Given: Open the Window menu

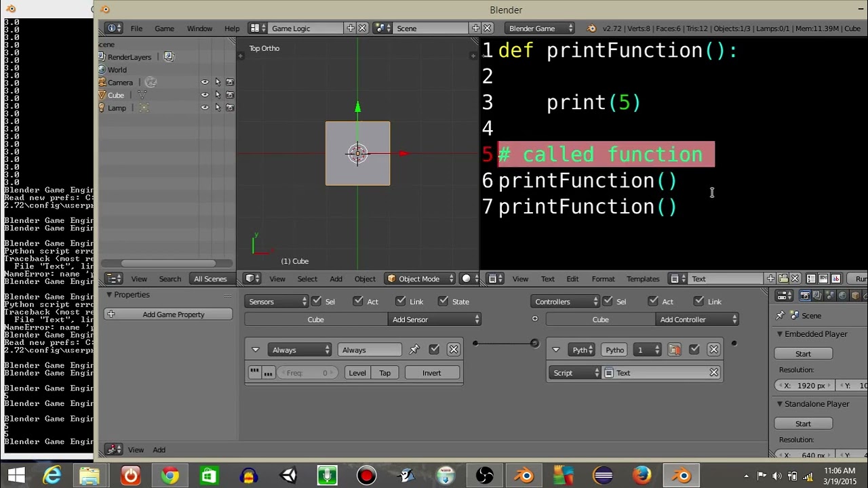Looking at the screenshot, I should [199, 28].
